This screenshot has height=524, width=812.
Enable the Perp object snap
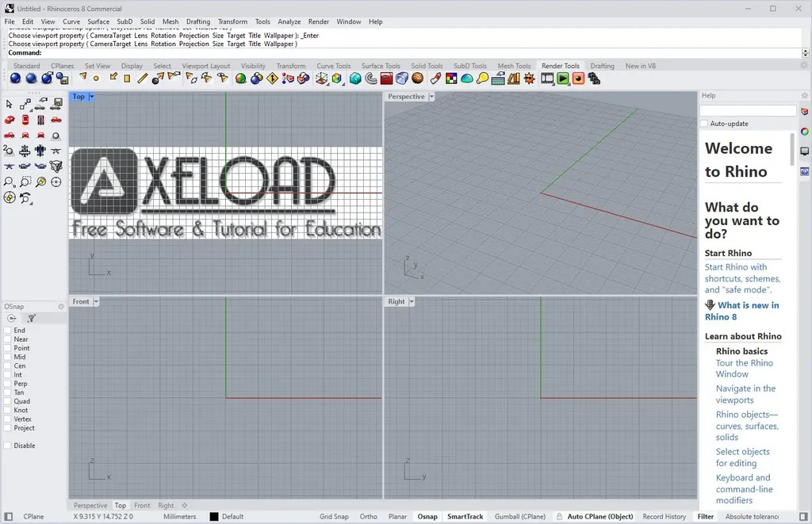pos(7,384)
